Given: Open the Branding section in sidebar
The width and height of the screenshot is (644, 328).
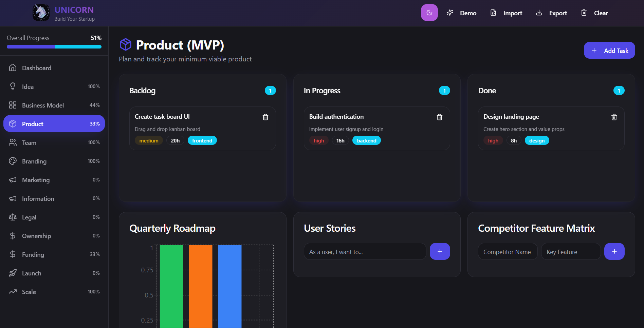Looking at the screenshot, I should tap(34, 161).
